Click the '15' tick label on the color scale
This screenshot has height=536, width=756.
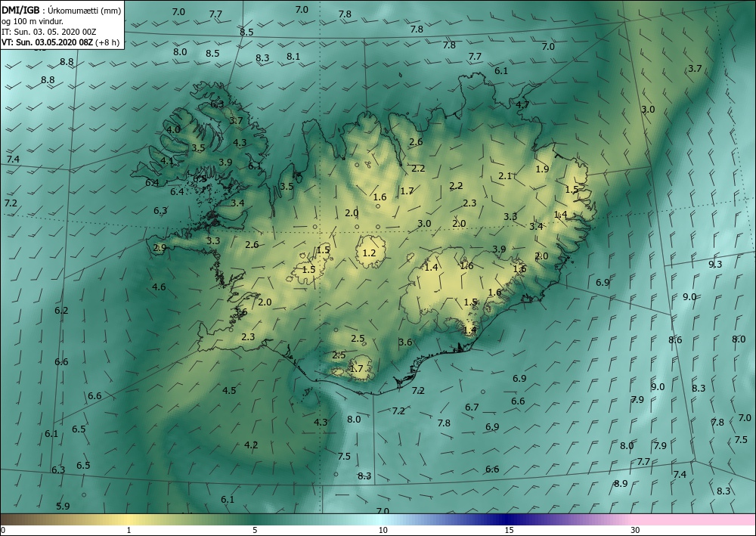509,530
